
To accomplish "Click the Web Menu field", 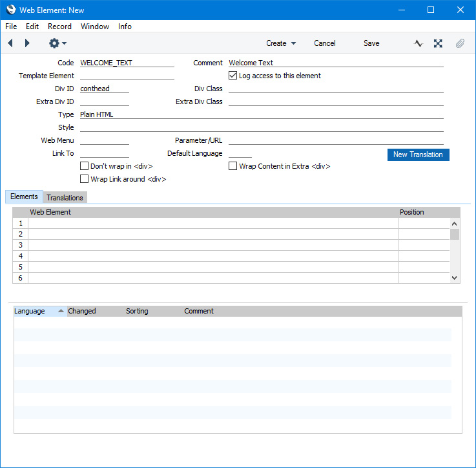I will [105, 140].
